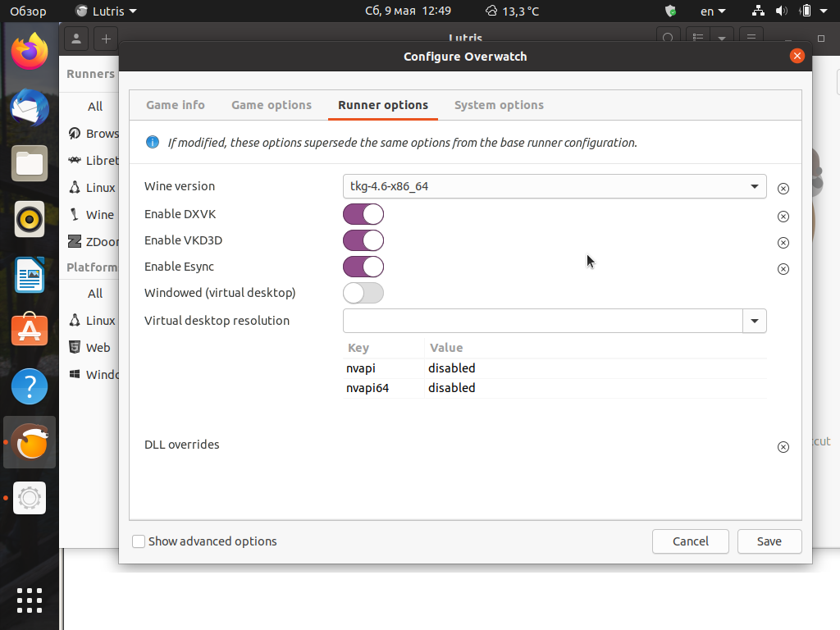Toggle the Enable VKD3D switch
The width and height of the screenshot is (840, 630).
pos(363,240)
